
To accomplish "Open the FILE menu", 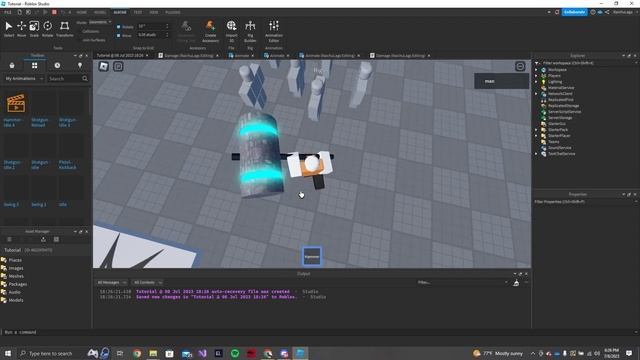I will (x=8, y=13).
